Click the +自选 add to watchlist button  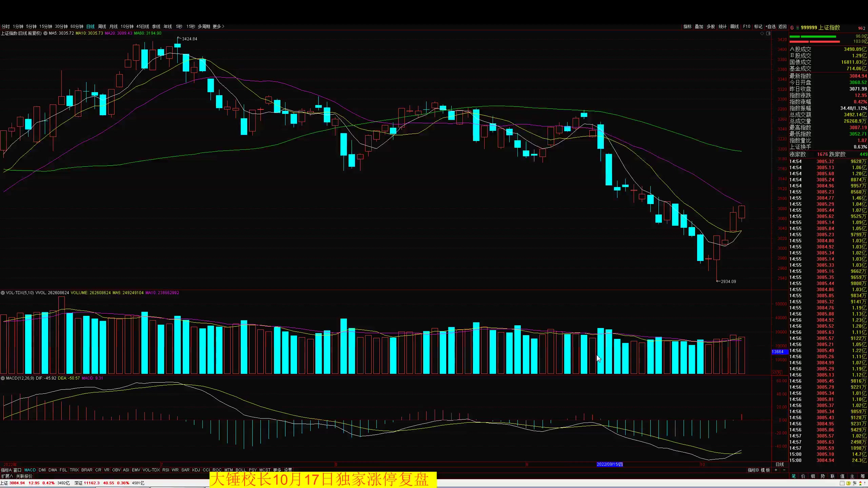(x=770, y=26)
